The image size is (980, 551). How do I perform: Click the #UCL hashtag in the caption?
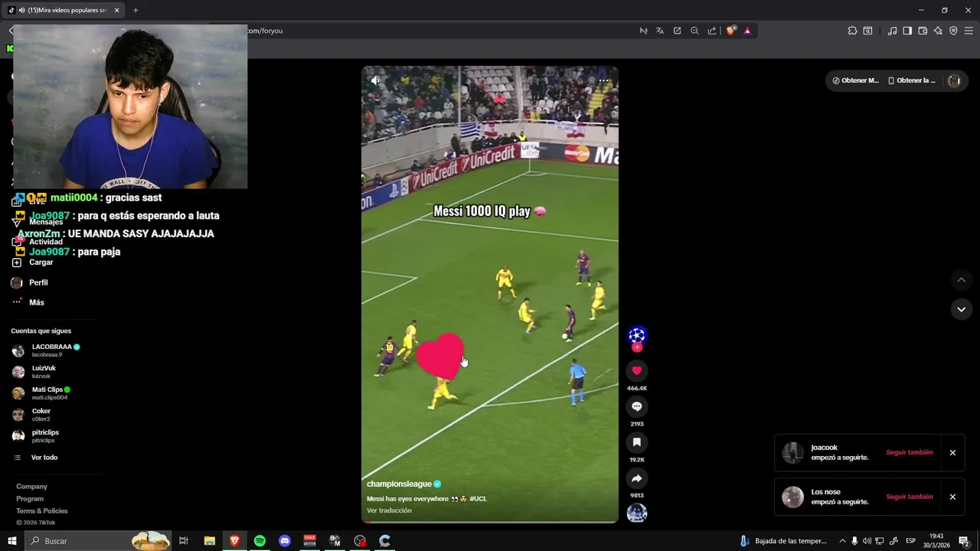[x=478, y=499]
